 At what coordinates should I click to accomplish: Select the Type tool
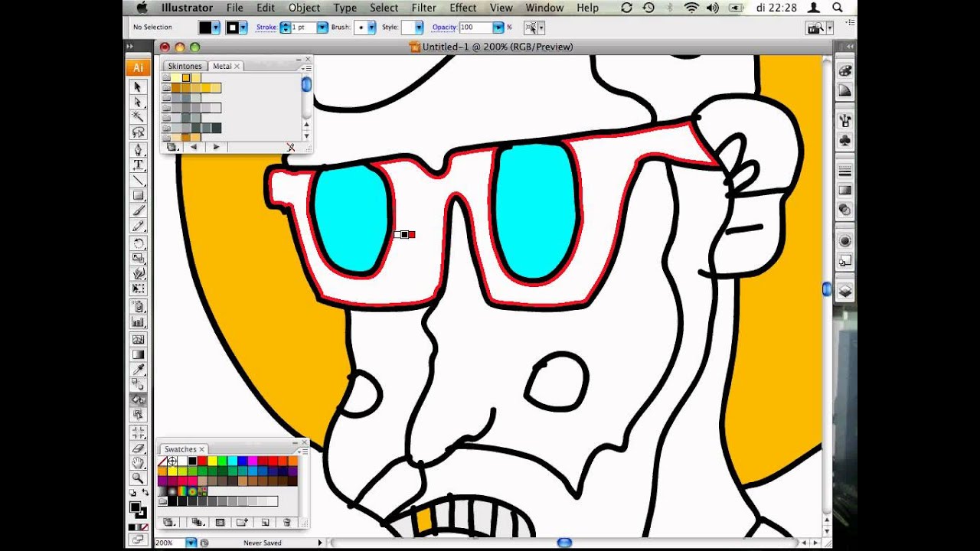click(139, 165)
